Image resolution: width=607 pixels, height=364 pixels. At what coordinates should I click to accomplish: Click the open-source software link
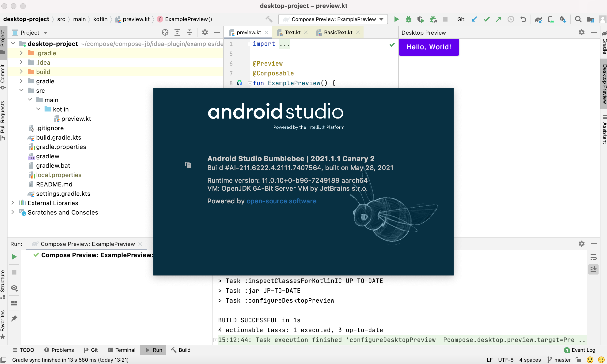(281, 201)
